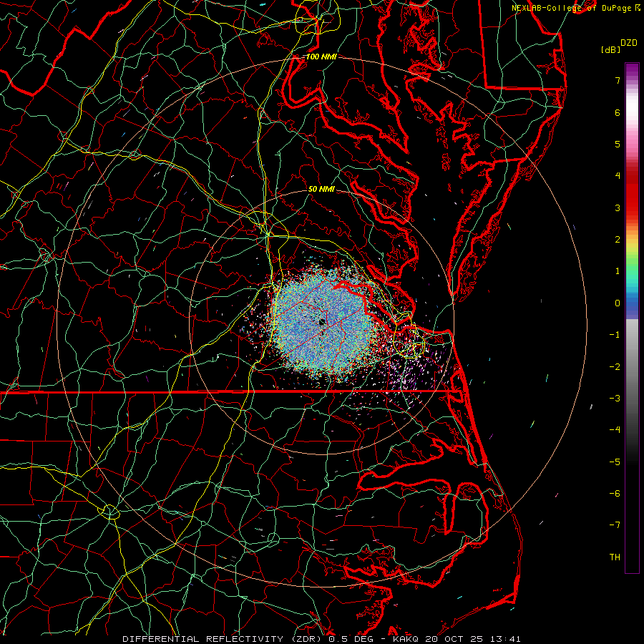Click the 4 dB value on the scale
Viewport: 644px width, 644px height.
[618, 176]
